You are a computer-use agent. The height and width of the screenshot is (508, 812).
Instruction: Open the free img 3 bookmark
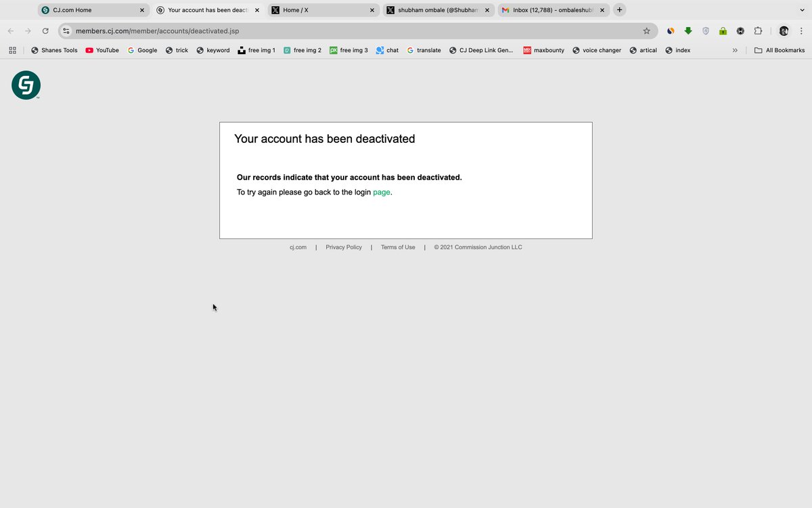pyautogui.click(x=348, y=50)
